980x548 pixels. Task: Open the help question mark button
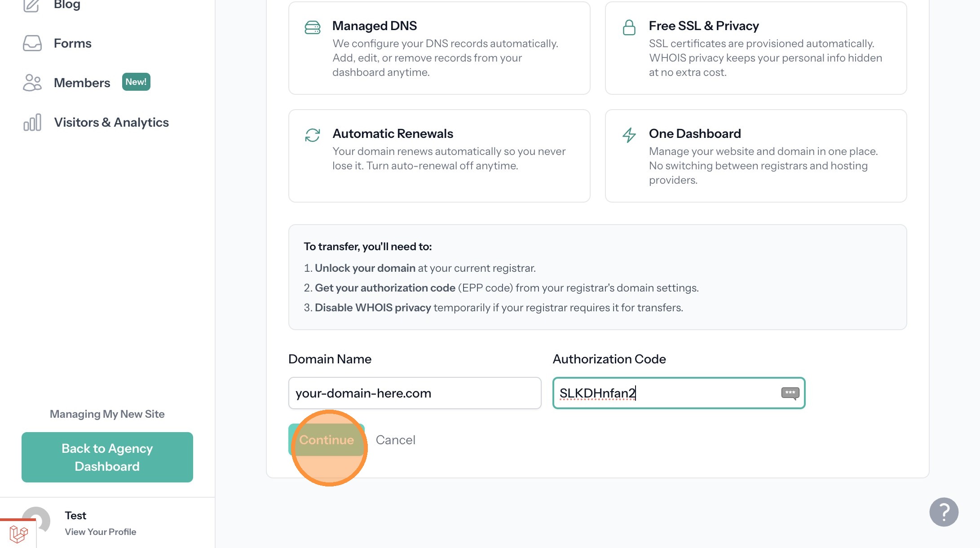click(x=944, y=512)
